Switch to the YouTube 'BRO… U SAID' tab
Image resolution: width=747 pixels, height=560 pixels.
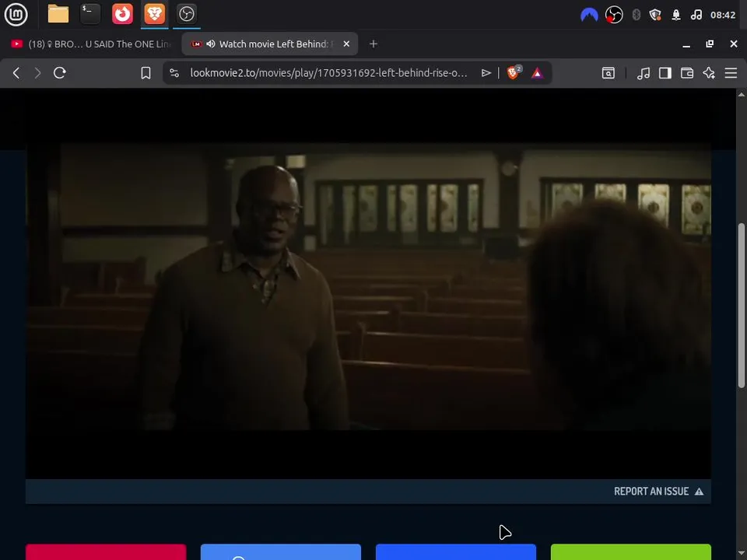[90, 44]
